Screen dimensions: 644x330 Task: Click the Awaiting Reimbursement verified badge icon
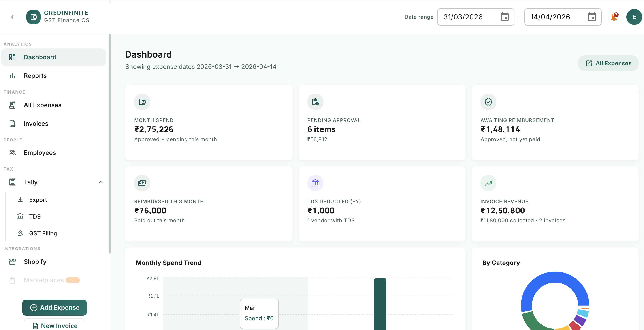(488, 102)
